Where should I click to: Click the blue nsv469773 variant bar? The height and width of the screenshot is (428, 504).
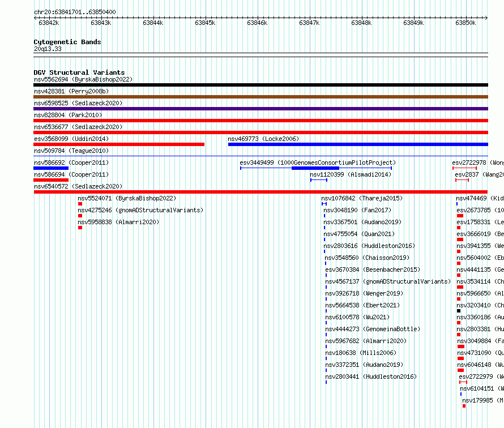358,144
